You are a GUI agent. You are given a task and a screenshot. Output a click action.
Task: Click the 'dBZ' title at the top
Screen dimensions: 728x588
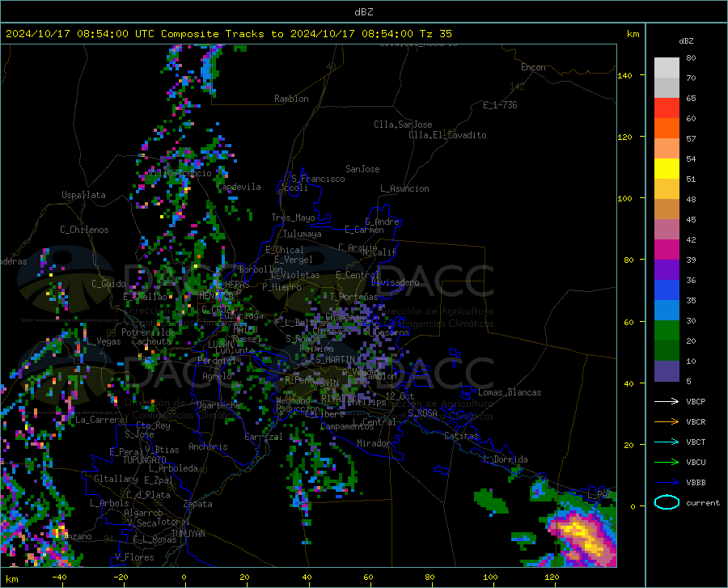[x=363, y=12]
